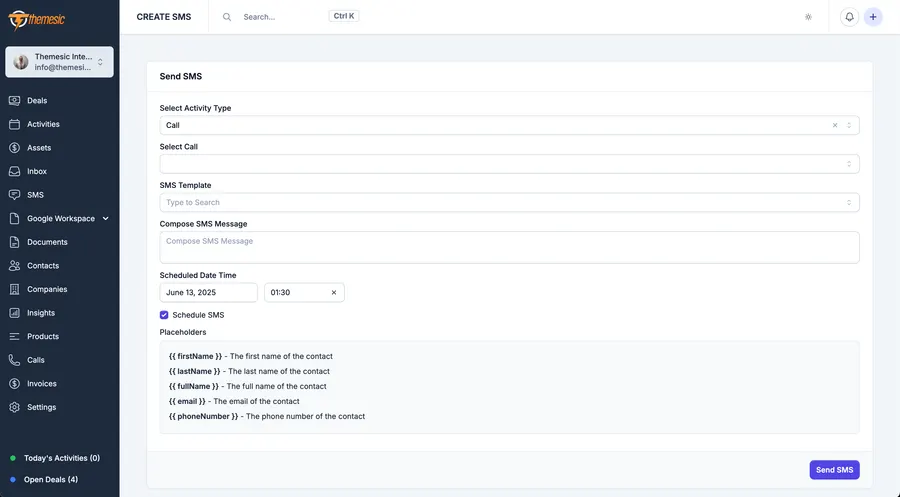The width and height of the screenshot is (900, 497).
Task: Click the CREATE SMS page title
Action: point(164,17)
